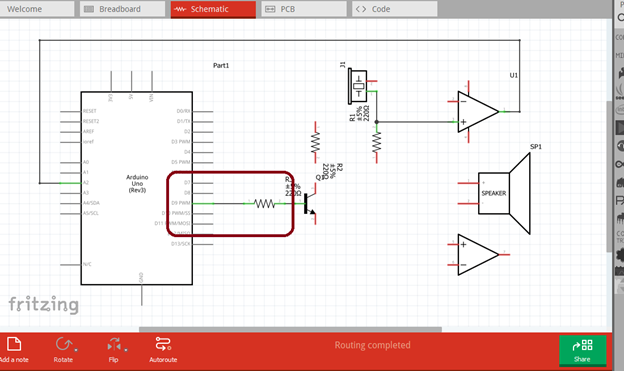The height and width of the screenshot is (371, 624).
Task: Click the AREF pin label
Action: (x=88, y=131)
